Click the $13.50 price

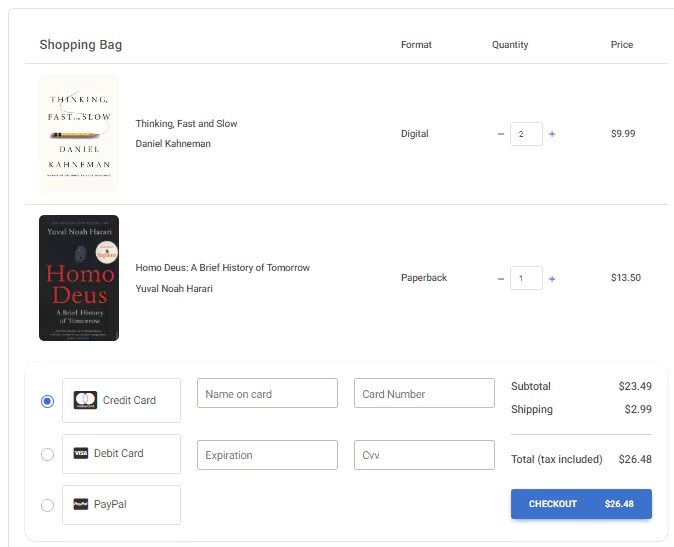click(x=626, y=278)
